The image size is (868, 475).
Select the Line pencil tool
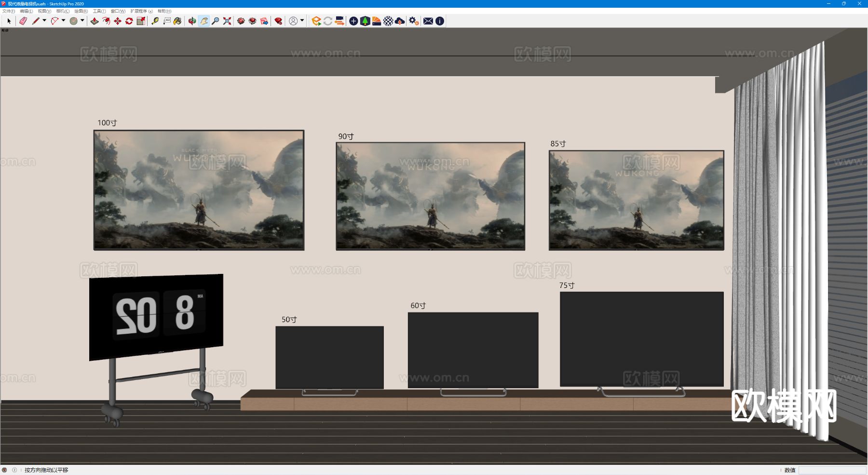tap(36, 21)
